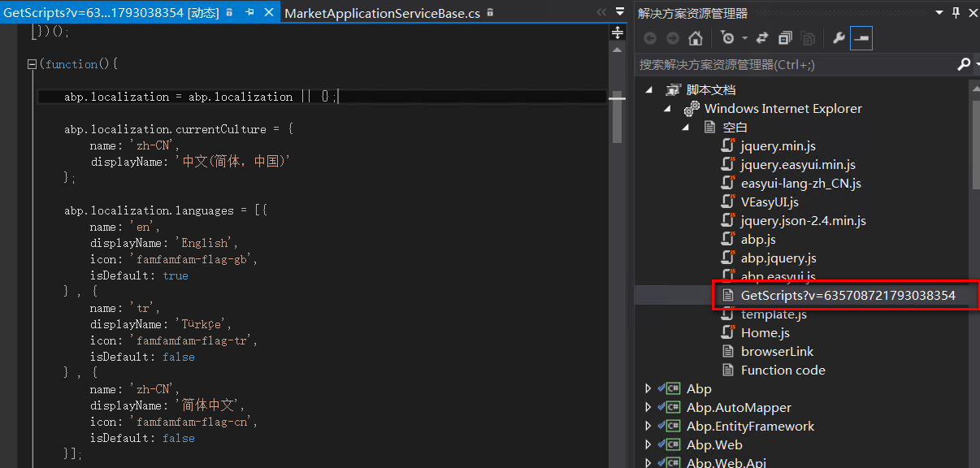Expand the Abp project node

click(648, 388)
